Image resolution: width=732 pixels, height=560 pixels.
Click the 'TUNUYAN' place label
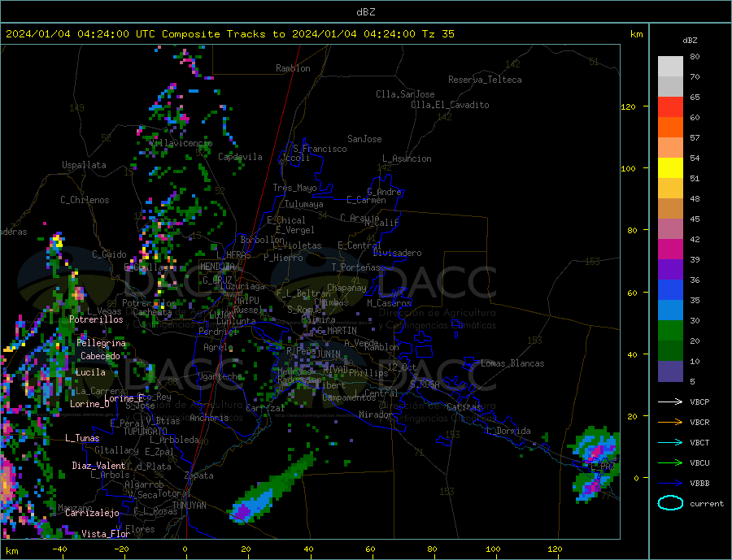click(189, 506)
